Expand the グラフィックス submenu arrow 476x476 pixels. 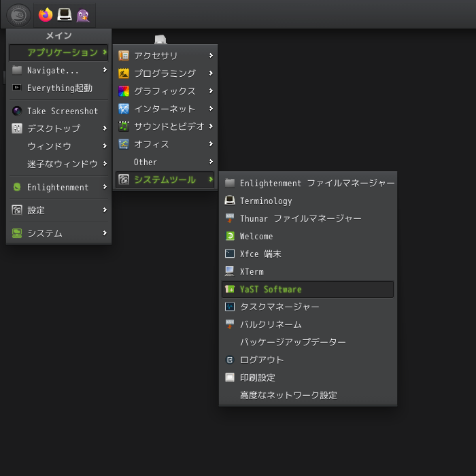point(211,91)
